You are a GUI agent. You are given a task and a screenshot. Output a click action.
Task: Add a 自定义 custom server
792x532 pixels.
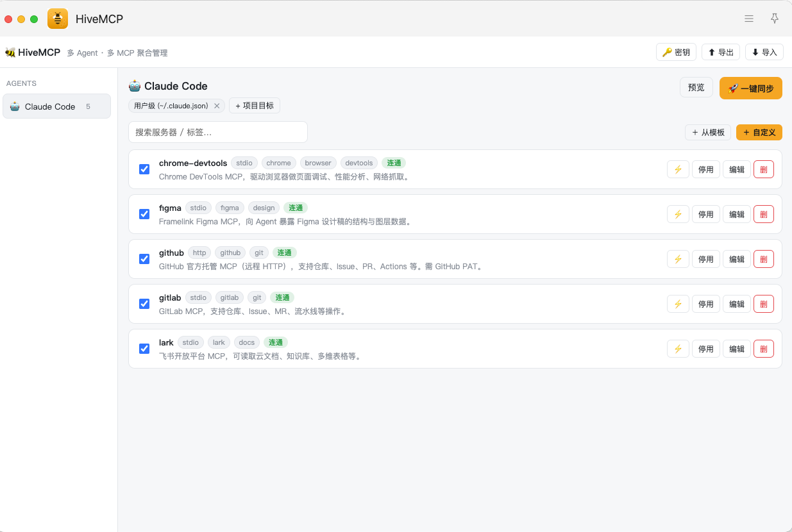click(759, 133)
